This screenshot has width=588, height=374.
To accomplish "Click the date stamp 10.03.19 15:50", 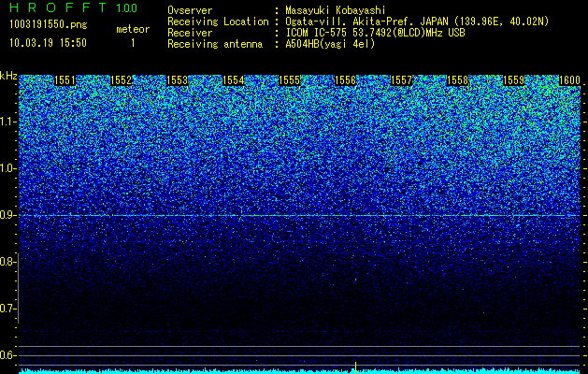I will tap(48, 43).
